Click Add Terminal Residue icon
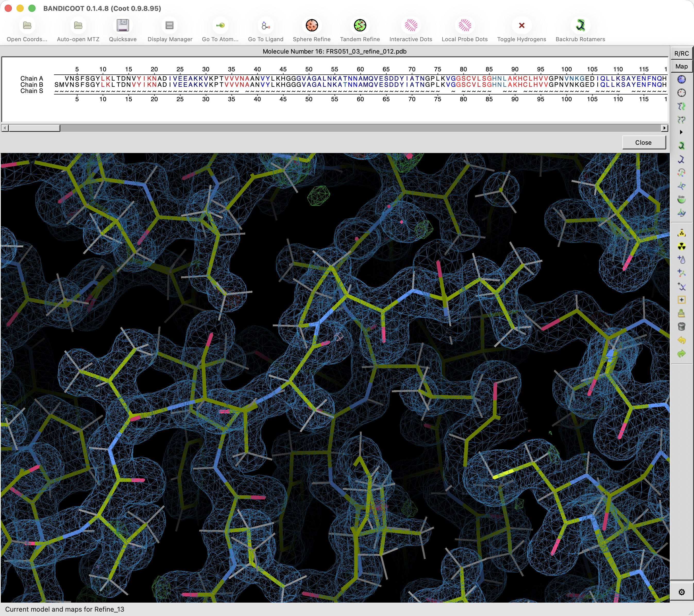This screenshot has height=616, width=694. click(681, 273)
